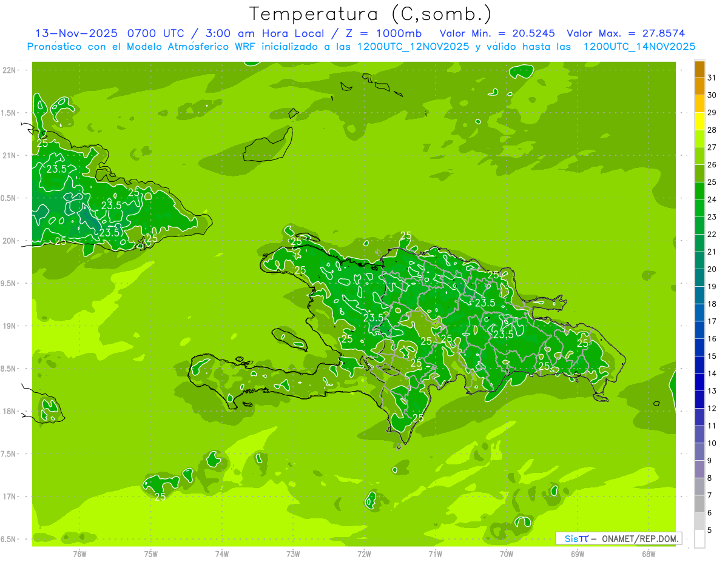
Task: Click legend value '16'
Action: click(712, 339)
